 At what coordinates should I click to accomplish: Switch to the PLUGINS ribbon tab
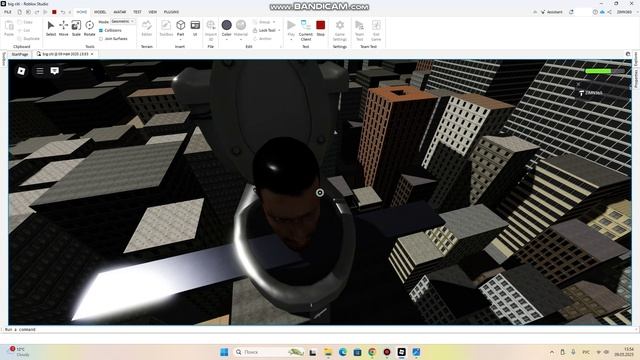coord(171,12)
